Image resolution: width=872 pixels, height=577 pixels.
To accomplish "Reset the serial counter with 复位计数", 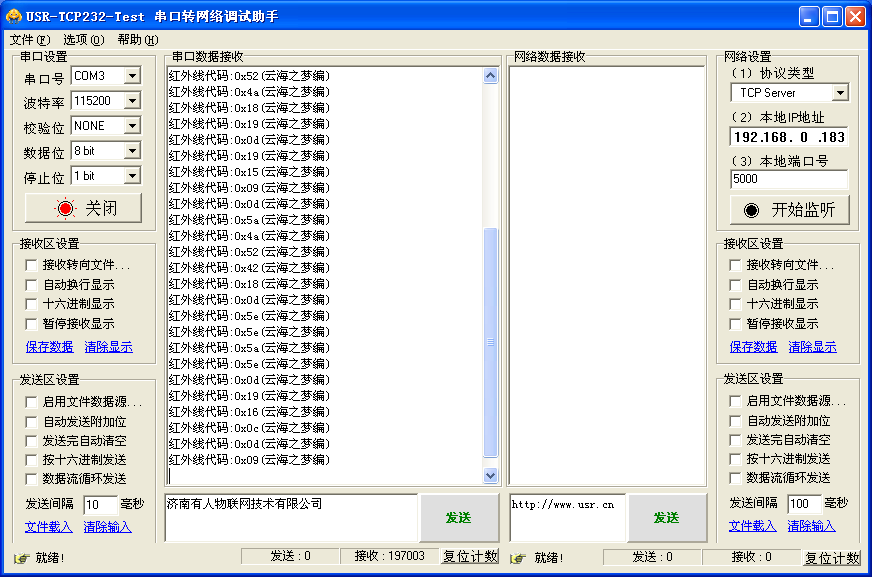I will tap(470, 557).
